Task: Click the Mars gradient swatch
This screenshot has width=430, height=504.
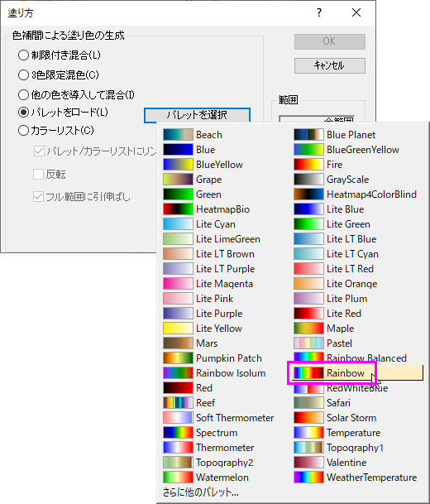Action: coord(178,343)
